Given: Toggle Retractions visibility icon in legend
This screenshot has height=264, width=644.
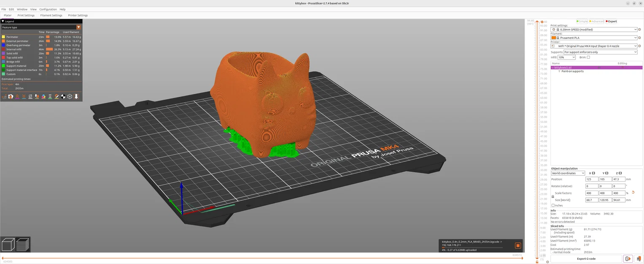Looking at the screenshot, I should point(17,96).
